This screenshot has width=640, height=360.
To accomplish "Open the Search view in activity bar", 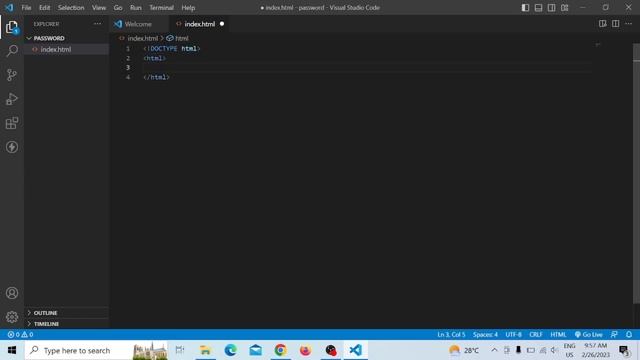I will pos(12,51).
